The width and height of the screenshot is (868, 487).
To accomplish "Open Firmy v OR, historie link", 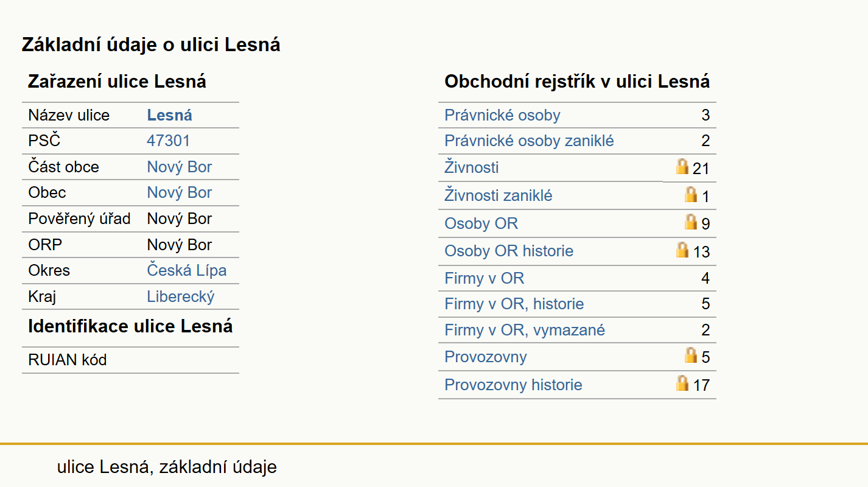I will [514, 304].
